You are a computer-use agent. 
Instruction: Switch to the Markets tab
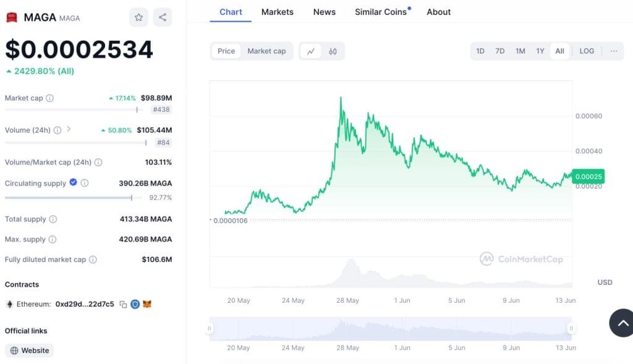(x=277, y=12)
